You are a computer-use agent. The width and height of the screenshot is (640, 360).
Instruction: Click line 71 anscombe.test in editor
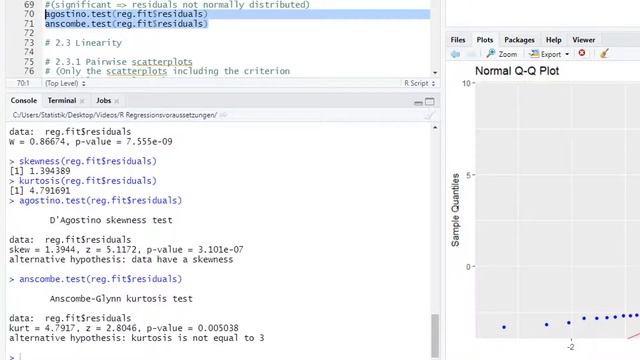tap(126, 24)
